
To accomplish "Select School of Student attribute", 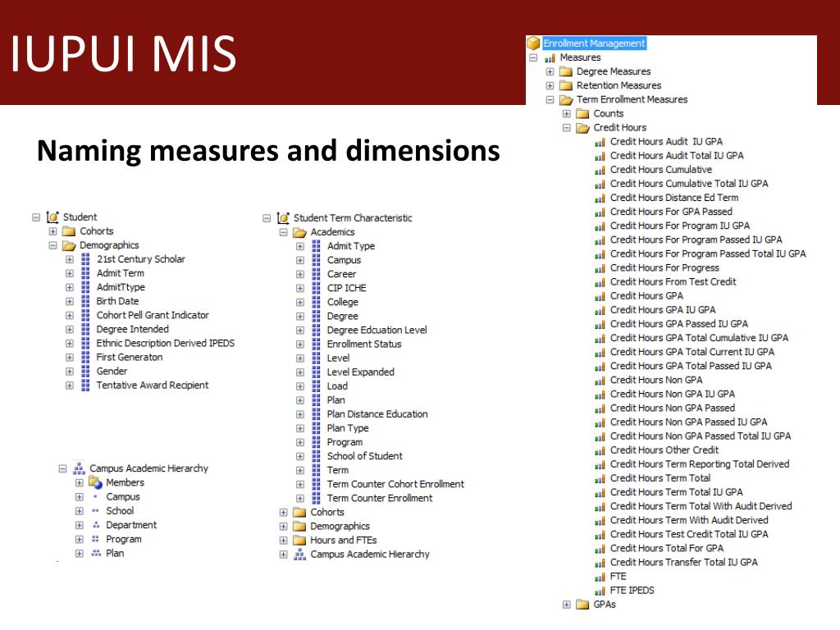I will (365, 456).
